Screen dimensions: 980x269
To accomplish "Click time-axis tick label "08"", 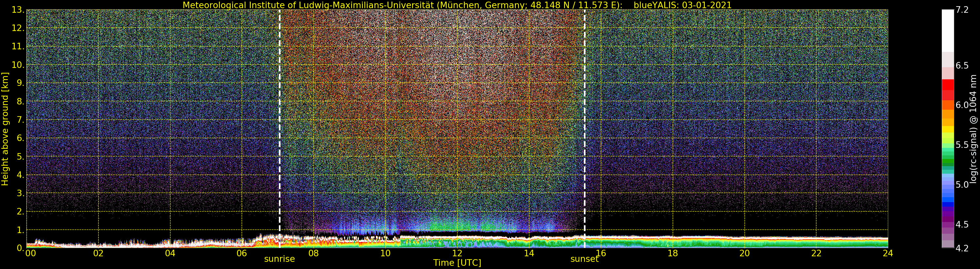I will coord(313,253).
